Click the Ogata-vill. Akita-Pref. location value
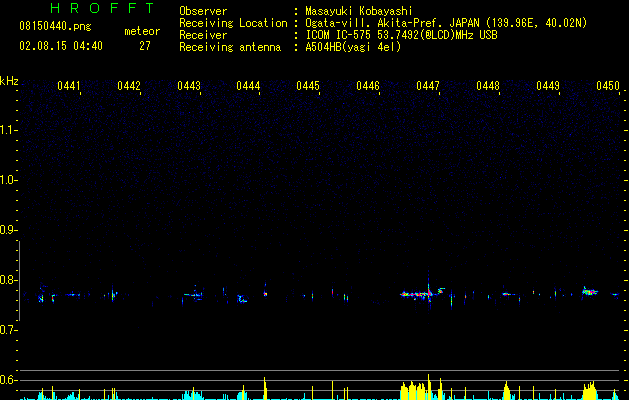This screenshot has width=629, height=400. coord(446,23)
